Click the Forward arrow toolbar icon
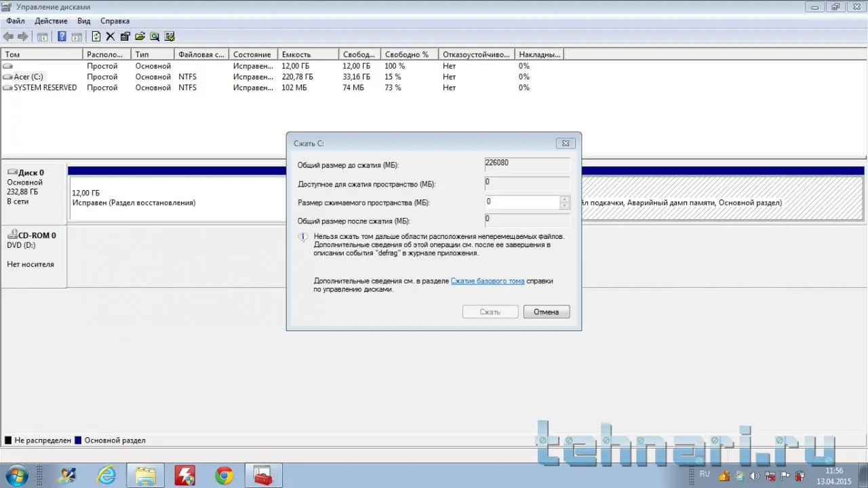The height and width of the screenshot is (488, 868). click(23, 37)
